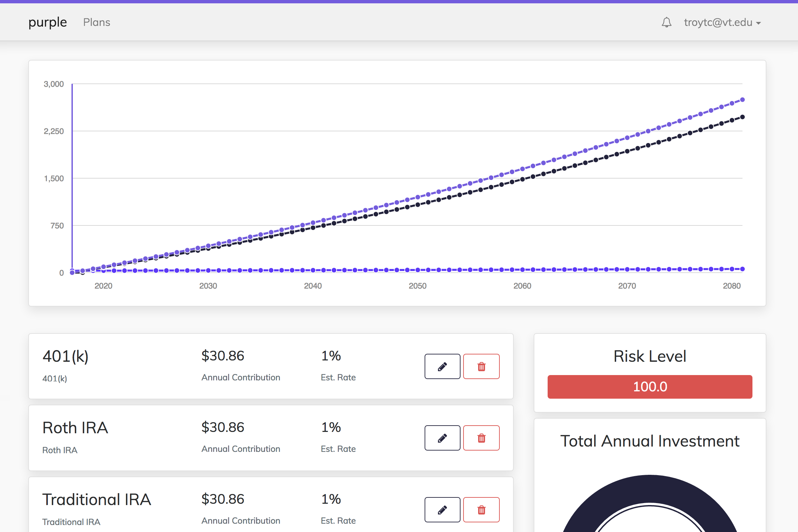Open the troytc@vt.edu account dropdown
The width and height of the screenshot is (798, 532).
[722, 22]
